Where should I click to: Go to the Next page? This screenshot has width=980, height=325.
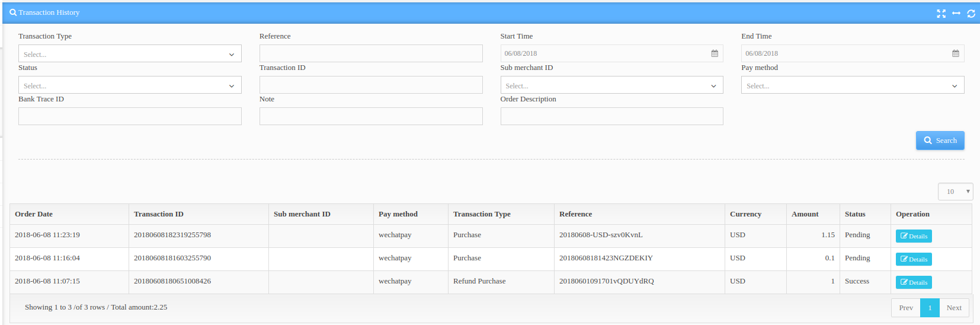954,308
